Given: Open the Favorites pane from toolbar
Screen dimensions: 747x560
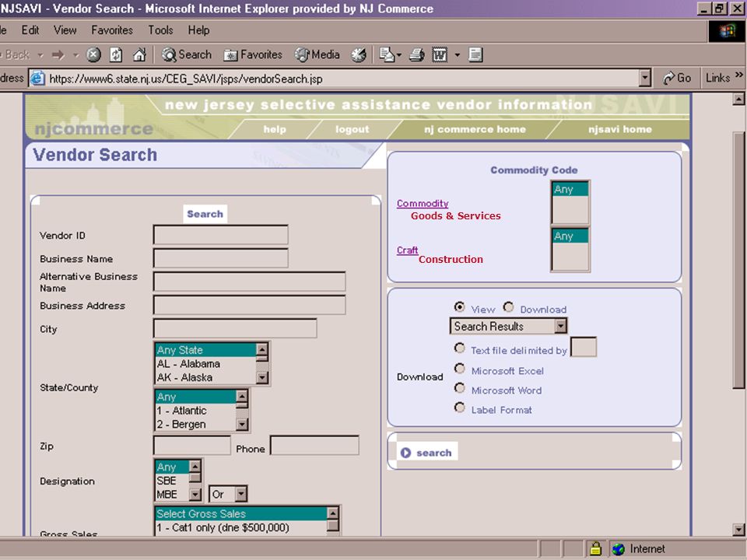Looking at the screenshot, I should tap(253, 55).
